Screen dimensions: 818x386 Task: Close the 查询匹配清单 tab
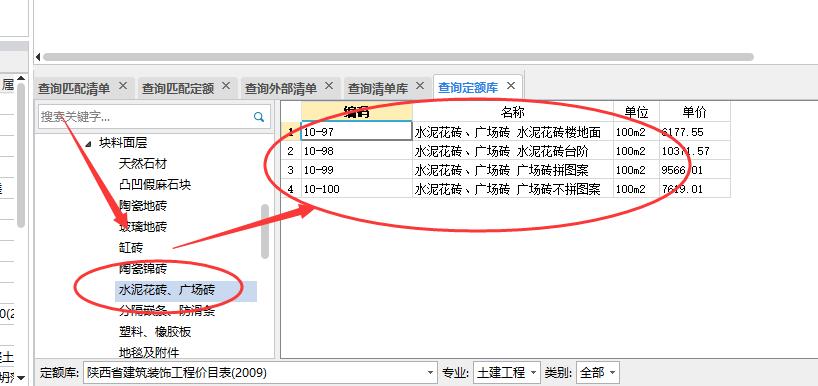(x=123, y=86)
